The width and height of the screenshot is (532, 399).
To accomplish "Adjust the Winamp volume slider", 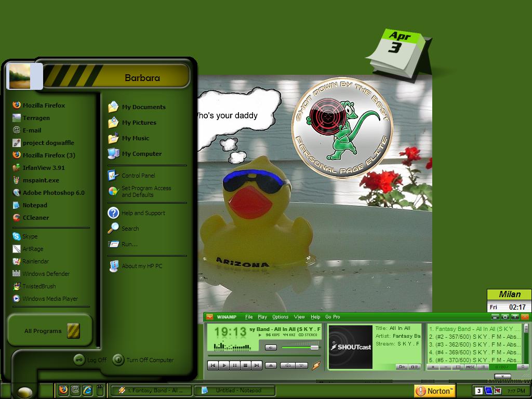I will (314, 348).
